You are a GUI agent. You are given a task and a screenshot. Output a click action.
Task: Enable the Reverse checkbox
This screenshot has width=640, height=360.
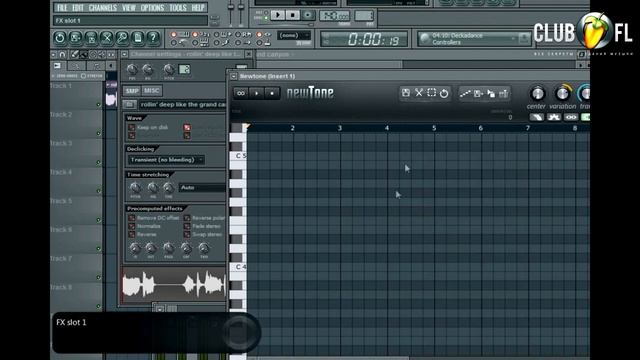[131, 234]
